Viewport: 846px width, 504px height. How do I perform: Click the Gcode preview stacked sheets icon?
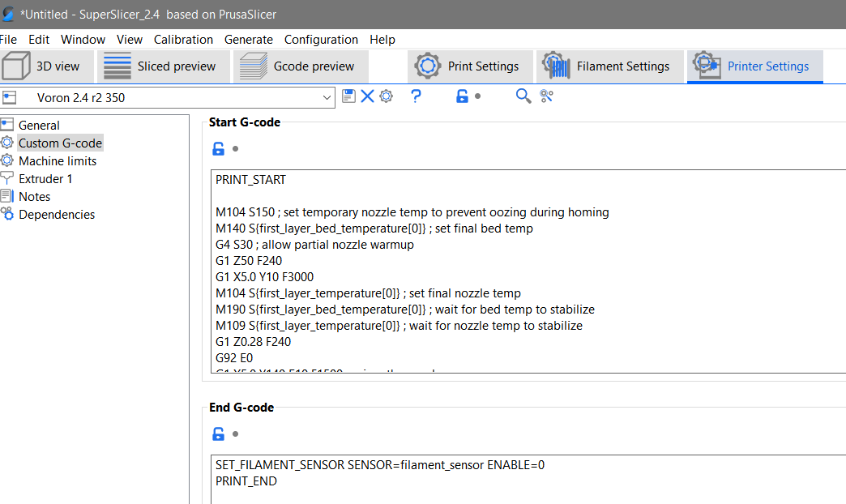pos(254,66)
